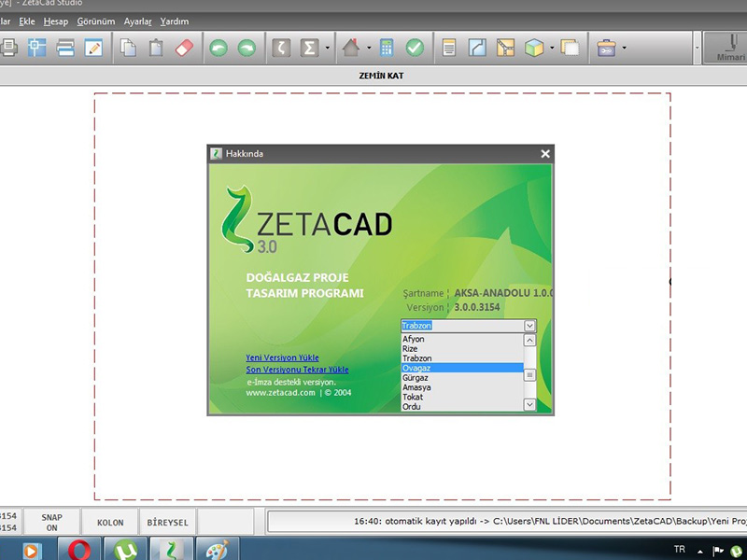Click the Mimari mode button
This screenshot has width=747, height=560.
point(726,49)
